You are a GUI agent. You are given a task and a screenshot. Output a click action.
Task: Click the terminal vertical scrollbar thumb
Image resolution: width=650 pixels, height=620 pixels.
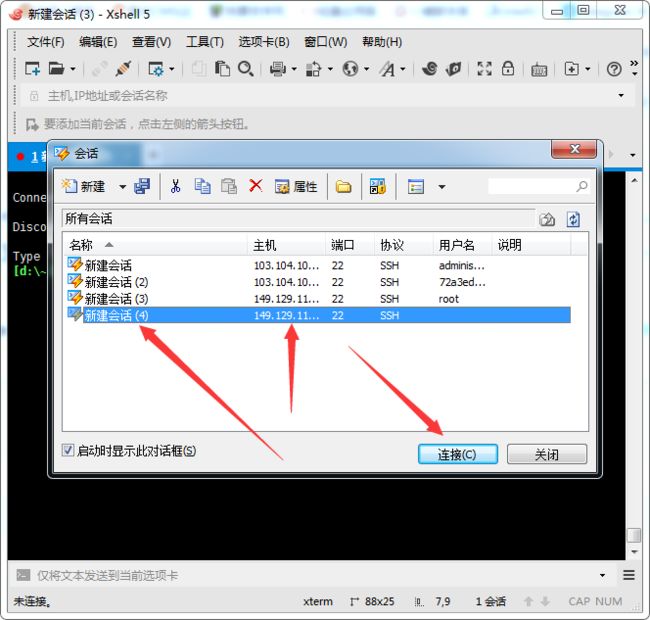(634, 535)
